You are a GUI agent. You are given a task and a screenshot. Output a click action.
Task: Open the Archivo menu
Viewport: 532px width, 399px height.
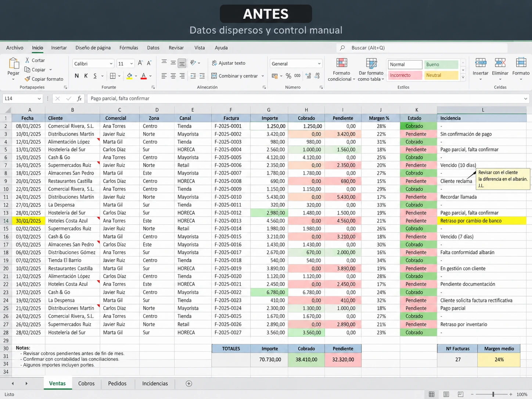(x=15, y=48)
